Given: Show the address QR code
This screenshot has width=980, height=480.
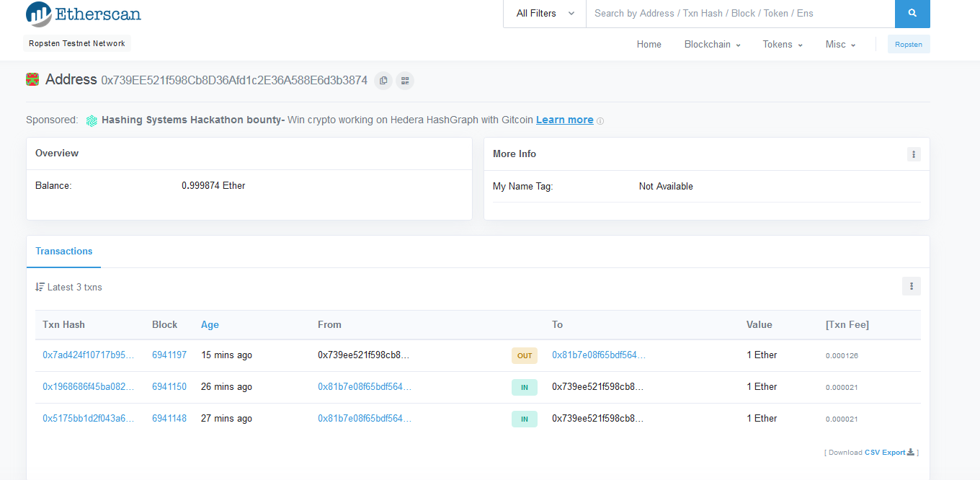Looking at the screenshot, I should coord(405,81).
